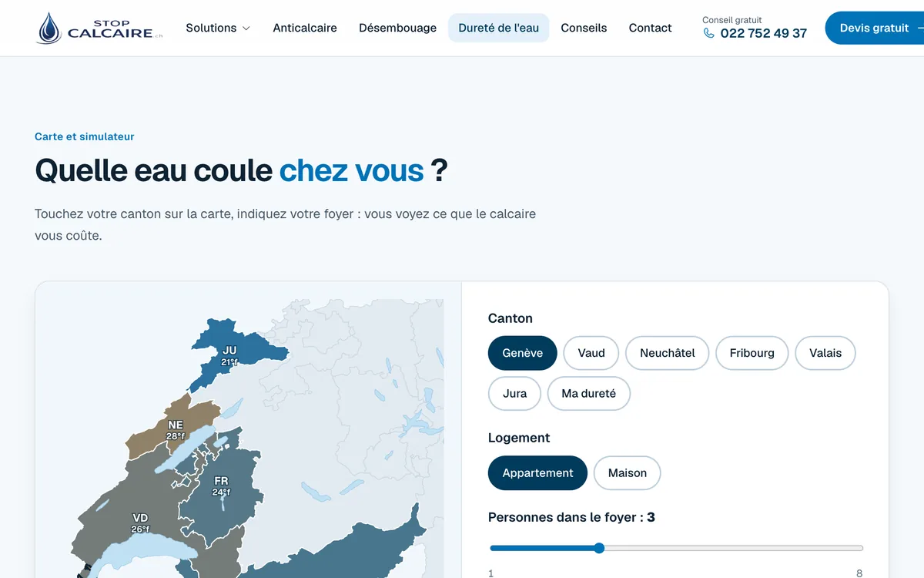Open the Anticalcaire page

pyautogui.click(x=305, y=28)
